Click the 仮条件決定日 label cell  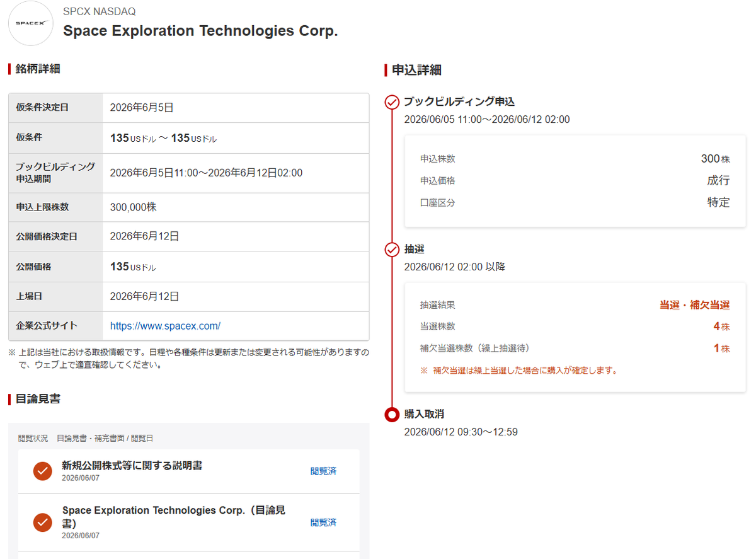click(x=55, y=108)
